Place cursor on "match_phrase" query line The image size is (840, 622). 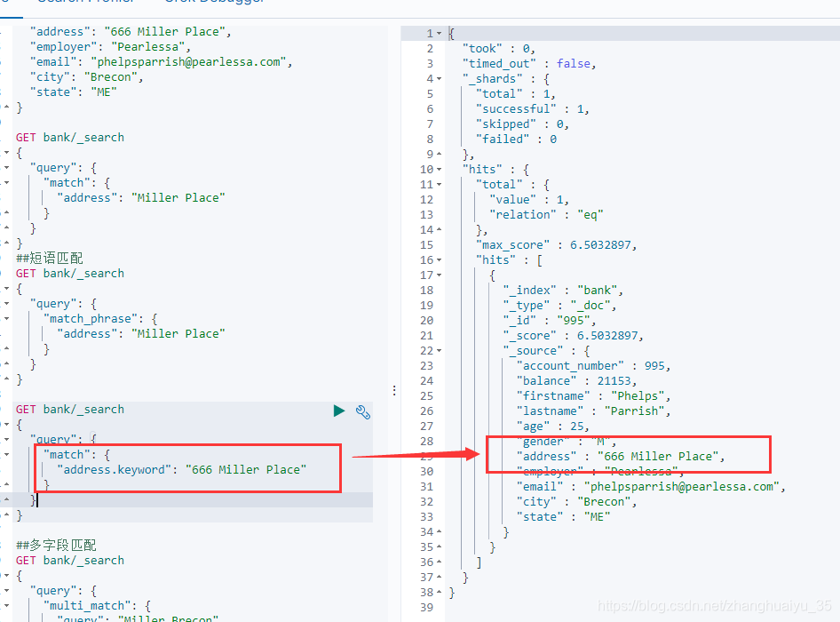[100, 318]
